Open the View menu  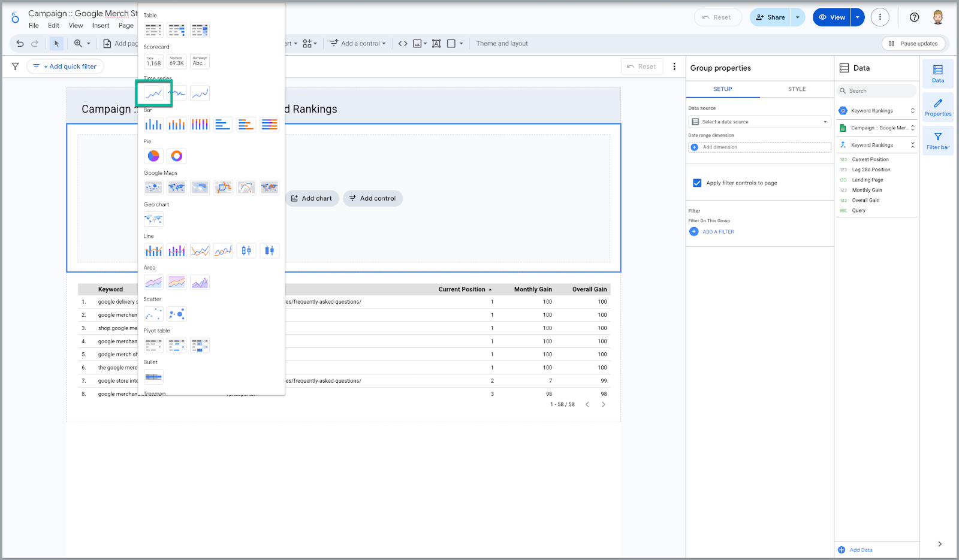click(76, 25)
